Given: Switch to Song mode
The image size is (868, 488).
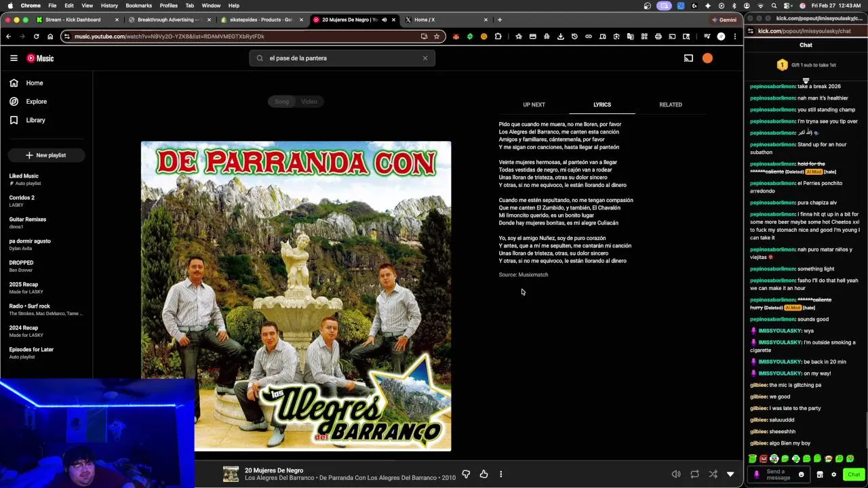Looking at the screenshot, I should click(281, 102).
